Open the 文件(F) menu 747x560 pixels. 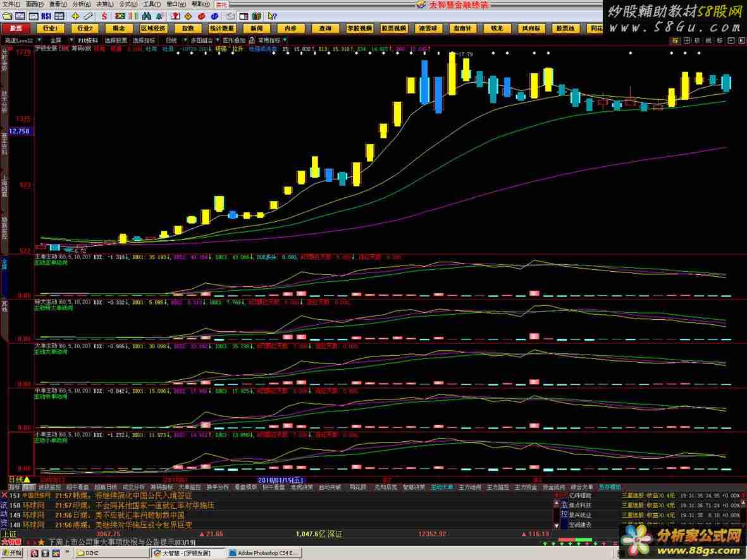click(11, 4)
